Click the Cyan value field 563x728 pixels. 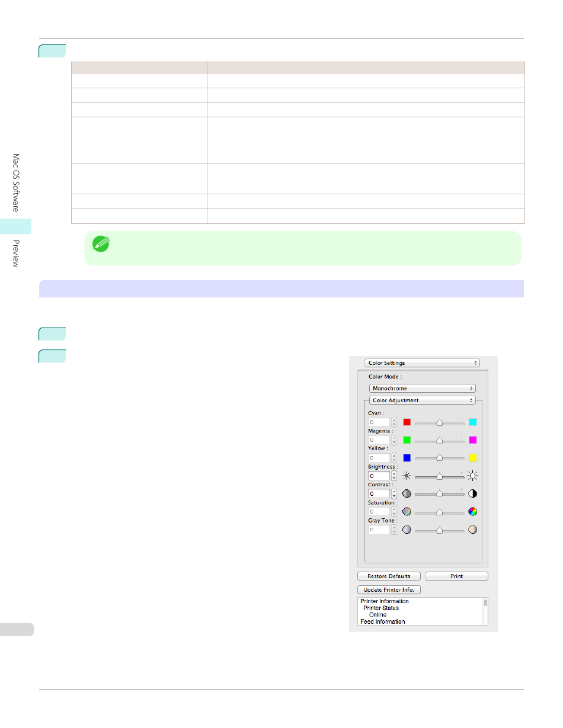coord(379,422)
